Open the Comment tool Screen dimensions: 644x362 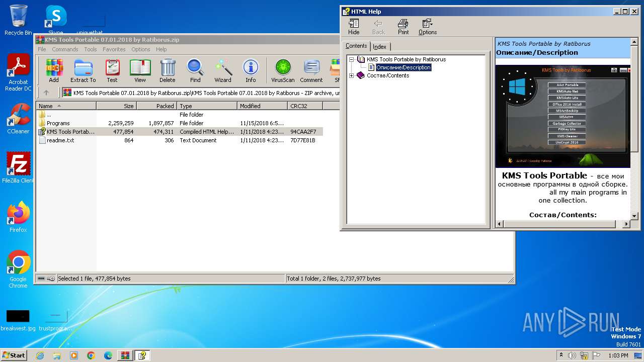tap(311, 71)
